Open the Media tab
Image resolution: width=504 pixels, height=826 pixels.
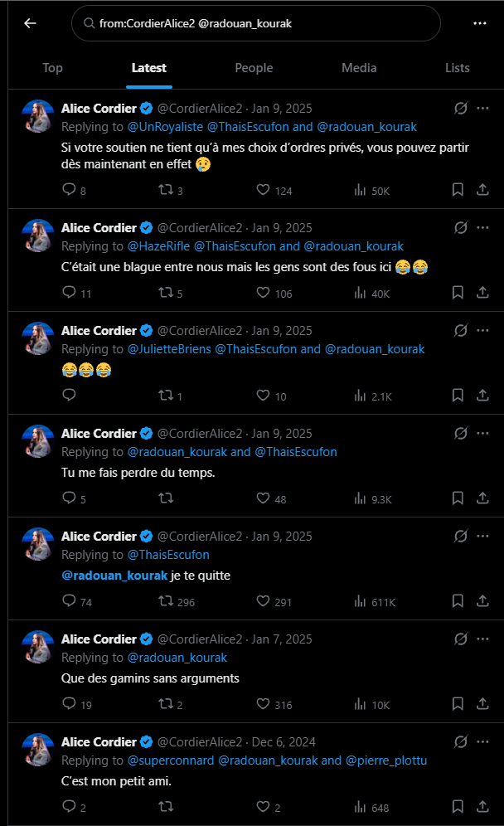point(359,68)
